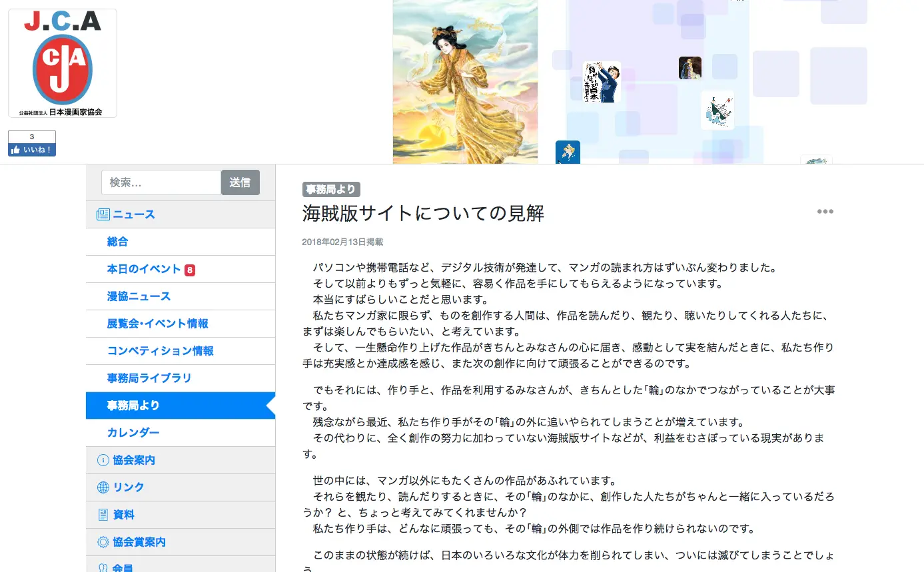
Task: Open the 資料 section
Action: point(181,515)
